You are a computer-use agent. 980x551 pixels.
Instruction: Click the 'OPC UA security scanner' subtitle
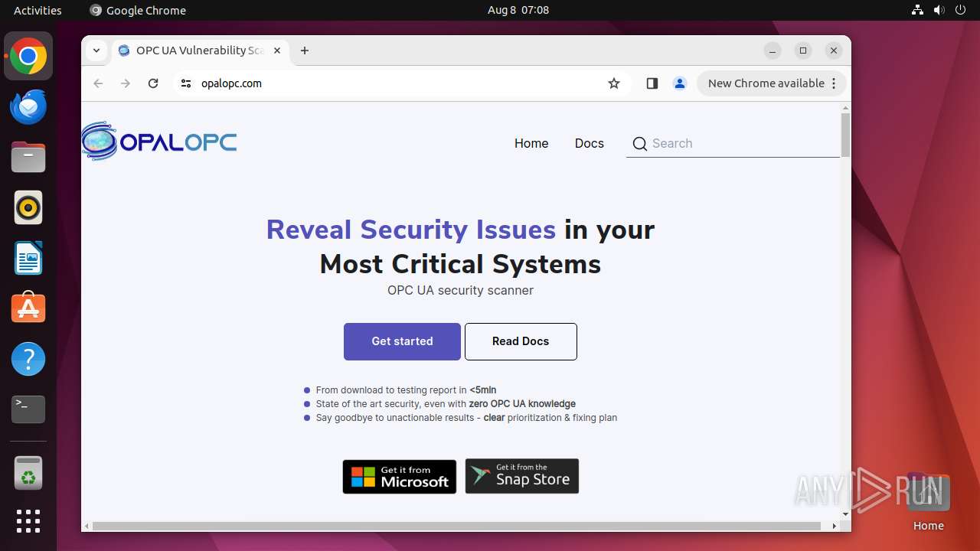[x=460, y=290]
